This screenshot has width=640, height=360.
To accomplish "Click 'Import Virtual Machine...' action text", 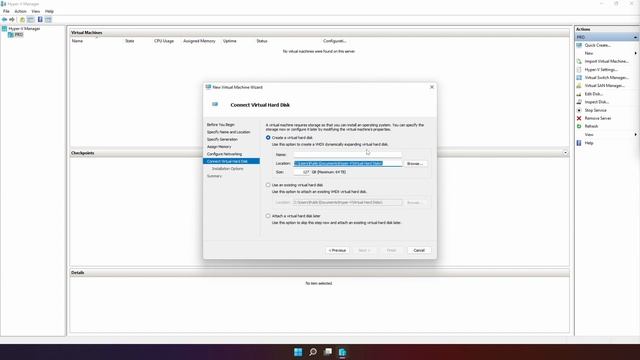I will [607, 61].
